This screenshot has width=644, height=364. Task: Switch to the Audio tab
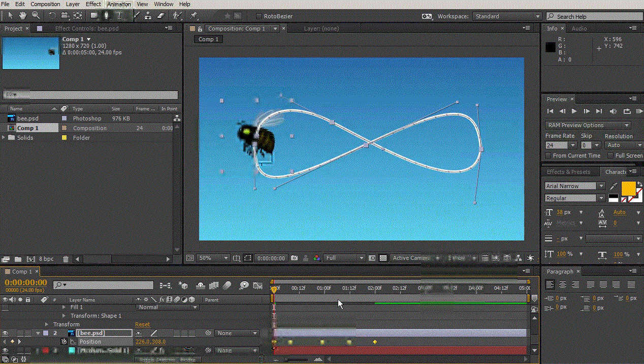[579, 28]
